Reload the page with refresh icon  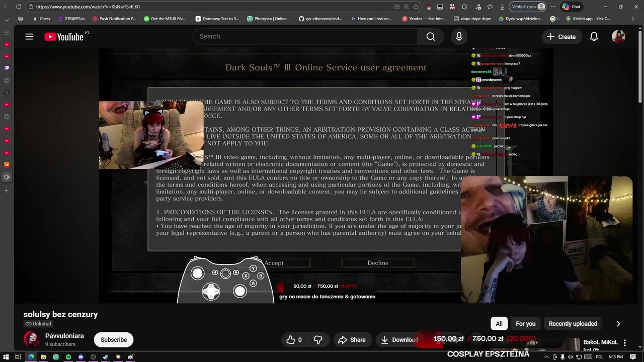(x=19, y=7)
